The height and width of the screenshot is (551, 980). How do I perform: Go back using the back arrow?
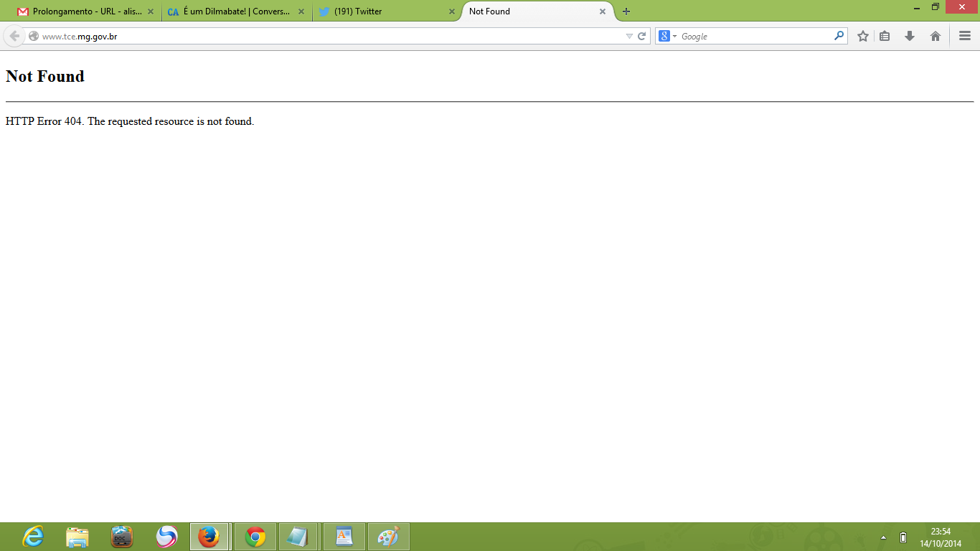click(14, 36)
